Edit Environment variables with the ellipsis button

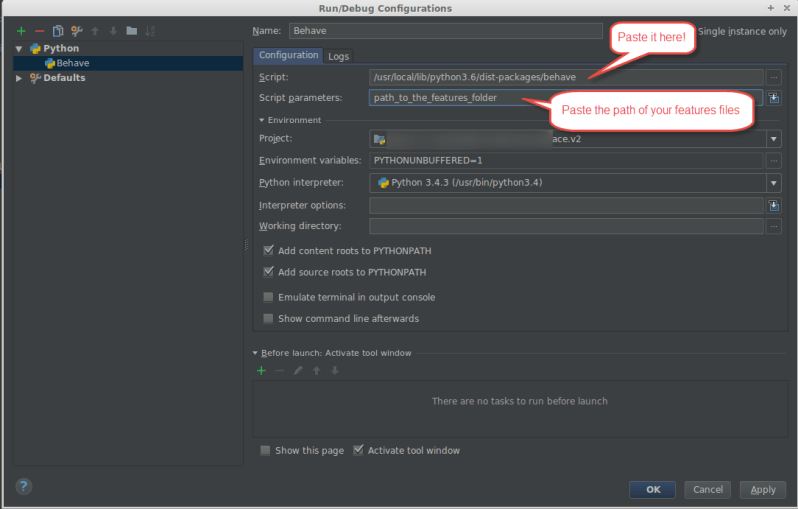click(x=774, y=161)
